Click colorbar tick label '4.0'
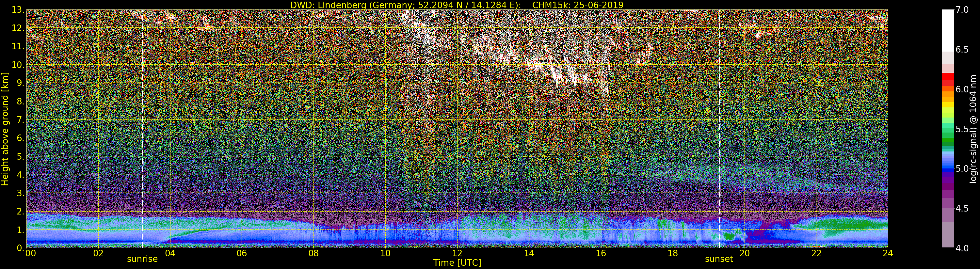 click(962, 248)
